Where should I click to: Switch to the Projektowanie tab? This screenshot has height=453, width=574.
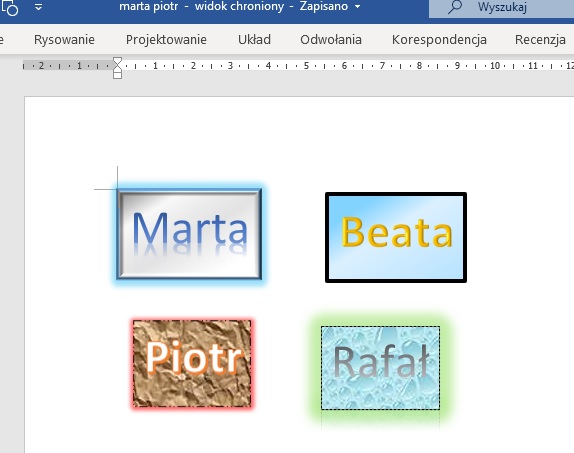point(166,40)
